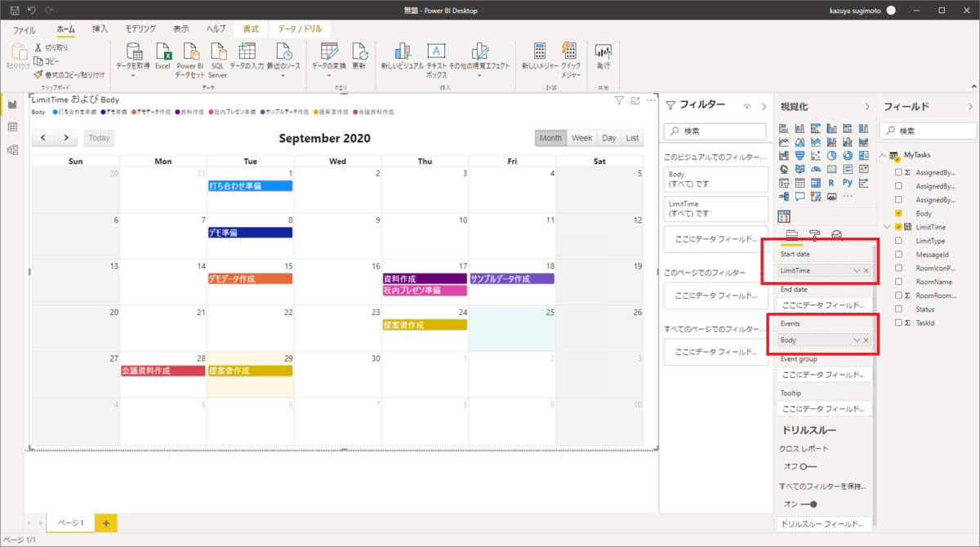Viewport: 980px width, 547px height.
Task: Switch to the 挿入 ribbon tab
Action: click(100, 29)
